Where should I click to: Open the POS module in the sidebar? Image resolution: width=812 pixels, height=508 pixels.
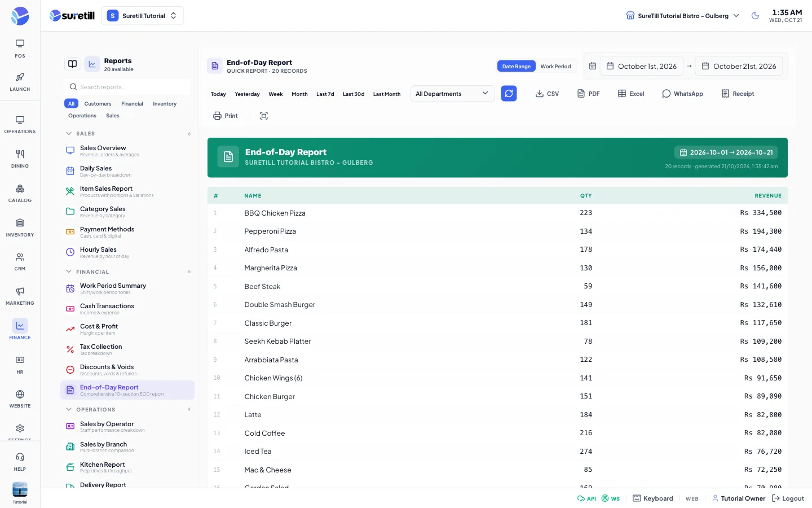20,49
